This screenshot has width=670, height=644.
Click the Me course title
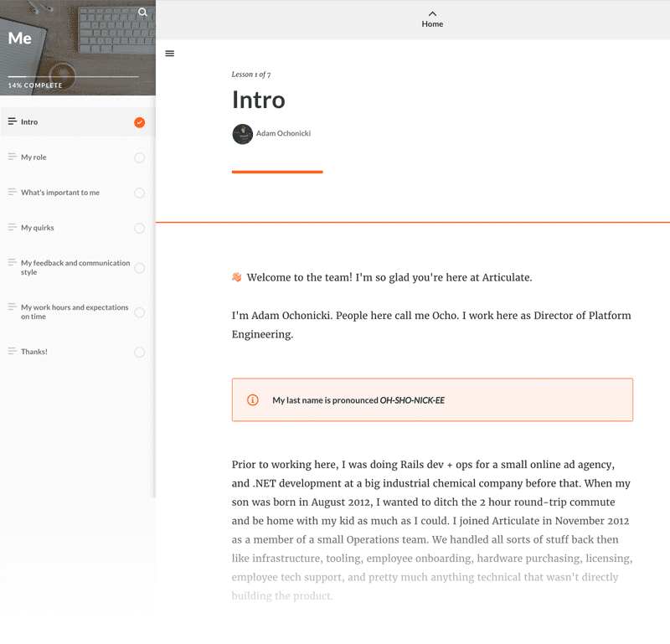click(19, 39)
